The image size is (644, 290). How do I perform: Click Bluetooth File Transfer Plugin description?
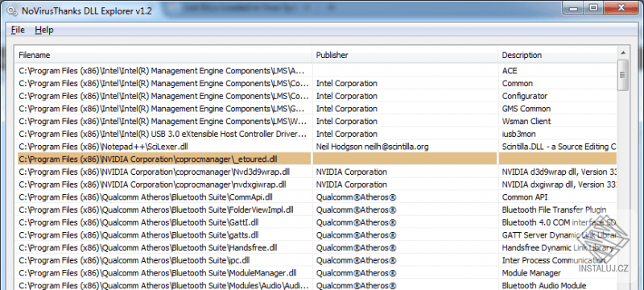tap(554, 210)
